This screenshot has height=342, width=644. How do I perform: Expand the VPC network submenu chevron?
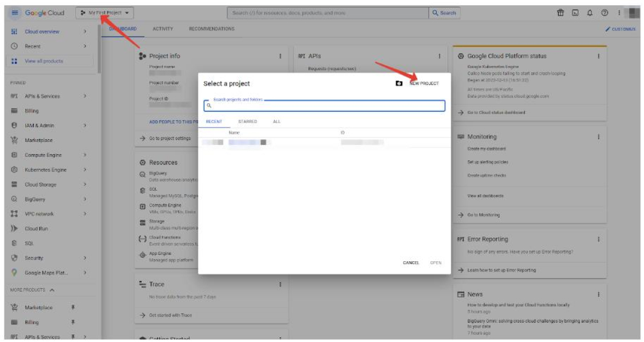pos(85,214)
